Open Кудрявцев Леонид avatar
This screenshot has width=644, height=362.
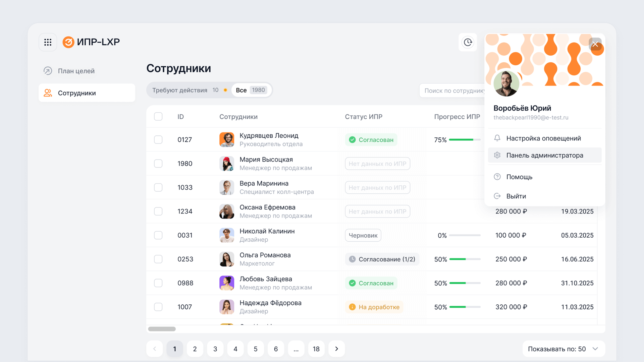(x=227, y=139)
